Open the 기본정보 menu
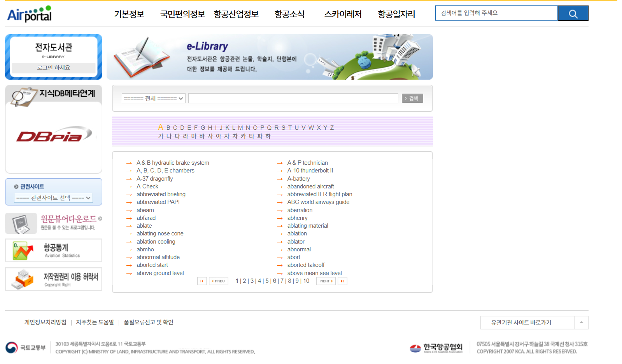 tap(129, 14)
